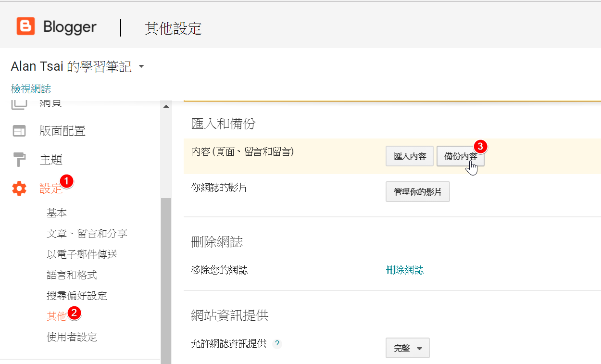Click the 設定 gear icon

coord(19,188)
